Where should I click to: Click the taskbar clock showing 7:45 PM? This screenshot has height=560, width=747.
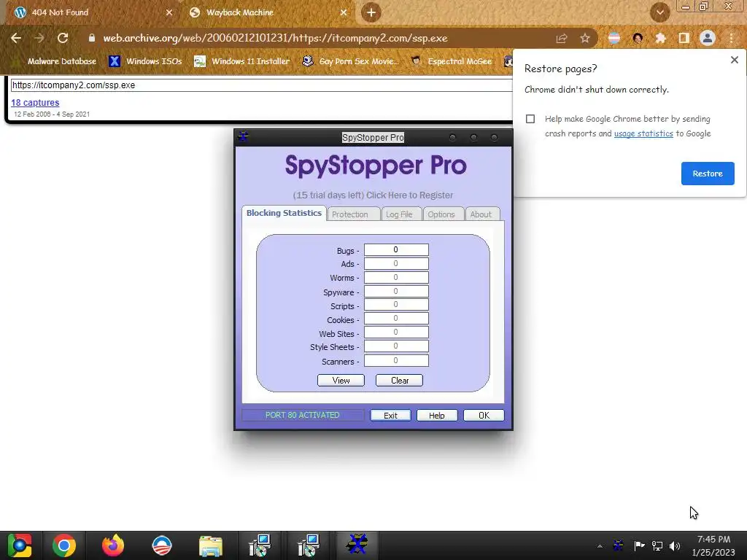pyautogui.click(x=713, y=545)
